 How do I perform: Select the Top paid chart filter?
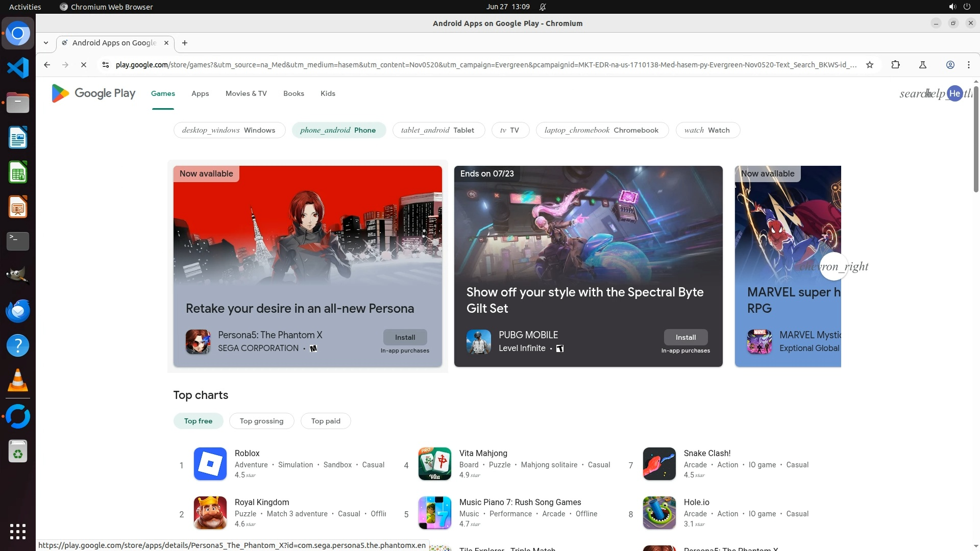(x=326, y=421)
